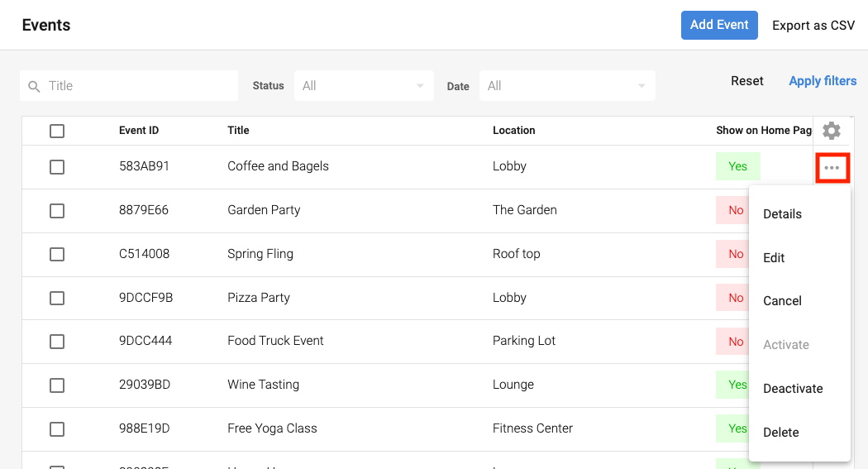Expand the Date filter dropdown

(x=567, y=86)
